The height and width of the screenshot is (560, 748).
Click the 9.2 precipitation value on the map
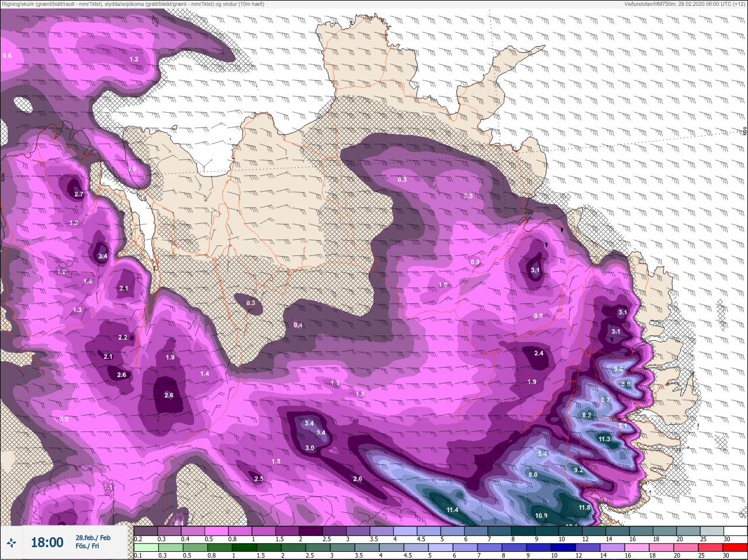(x=579, y=471)
